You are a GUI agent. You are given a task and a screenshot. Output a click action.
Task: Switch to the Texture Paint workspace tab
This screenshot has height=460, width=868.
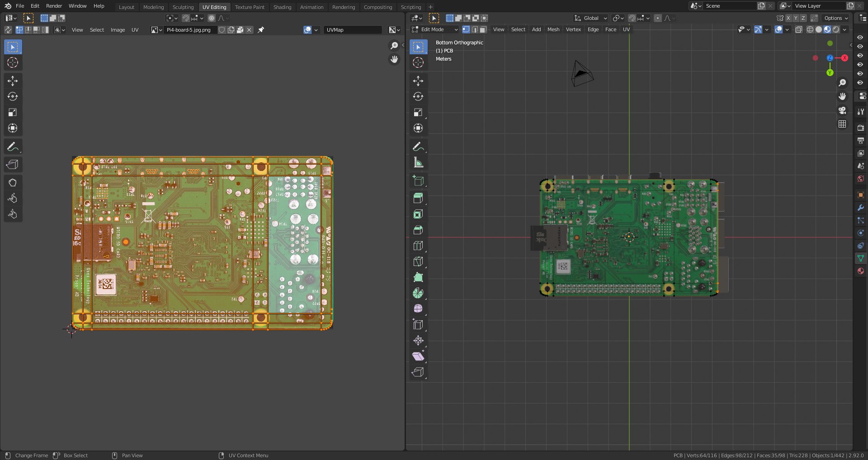(250, 7)
